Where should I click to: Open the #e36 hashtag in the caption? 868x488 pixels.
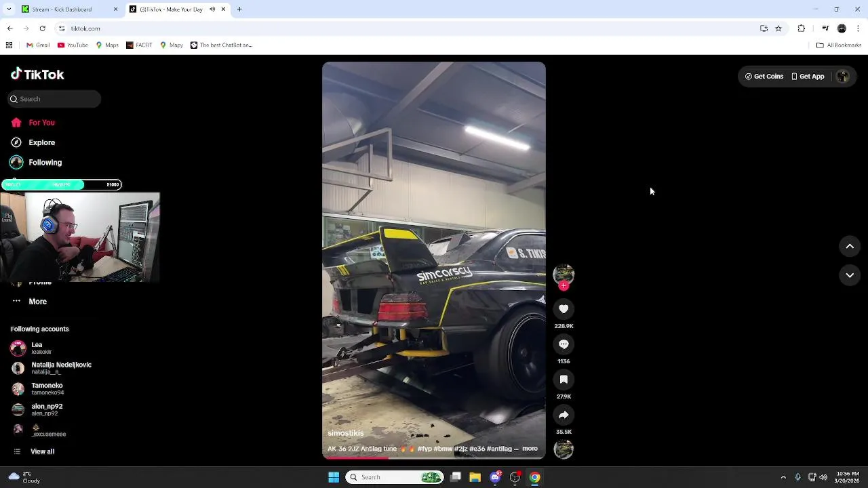[477, 449]
